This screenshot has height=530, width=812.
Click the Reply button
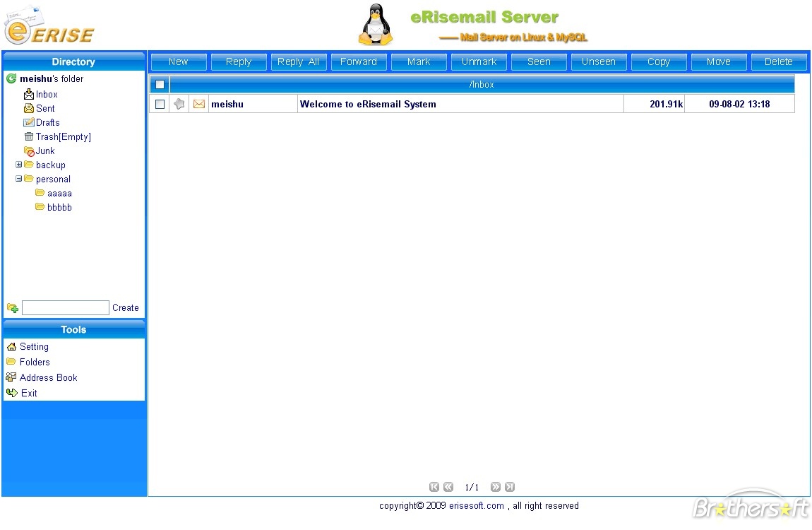(239, 61)
